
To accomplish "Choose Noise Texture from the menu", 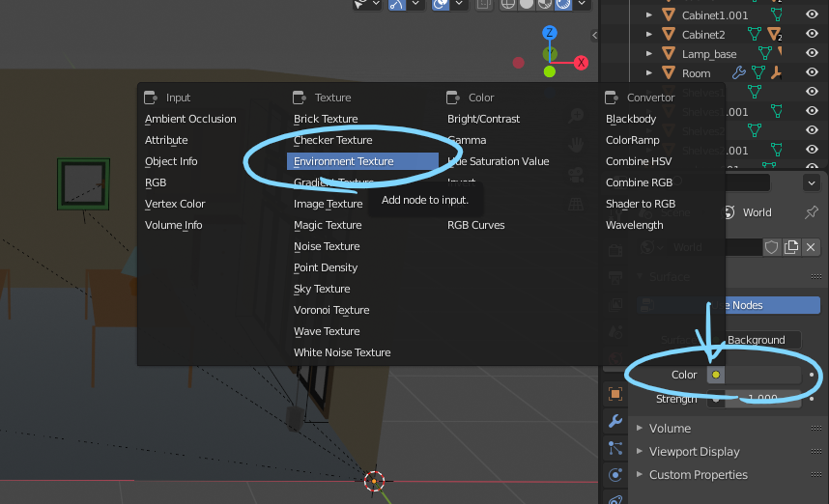I will click(327, 246).
